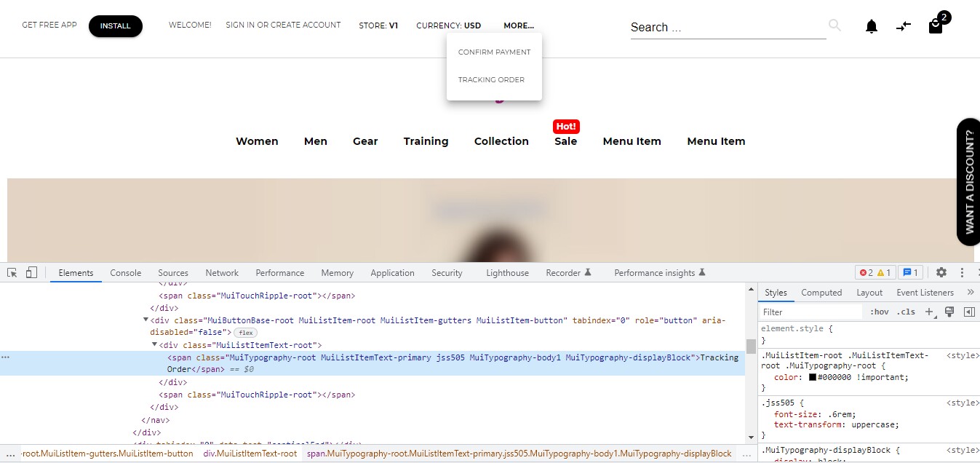Toggle element state with :hov button
The width and height of the screenshot is (980, 463).
coord(878,312)
